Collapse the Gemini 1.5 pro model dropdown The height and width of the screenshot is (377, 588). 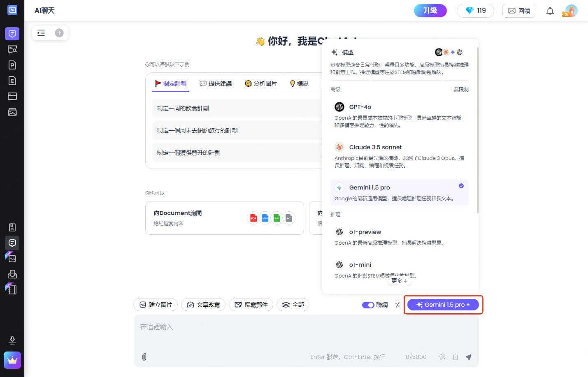[x=443, y=305]
